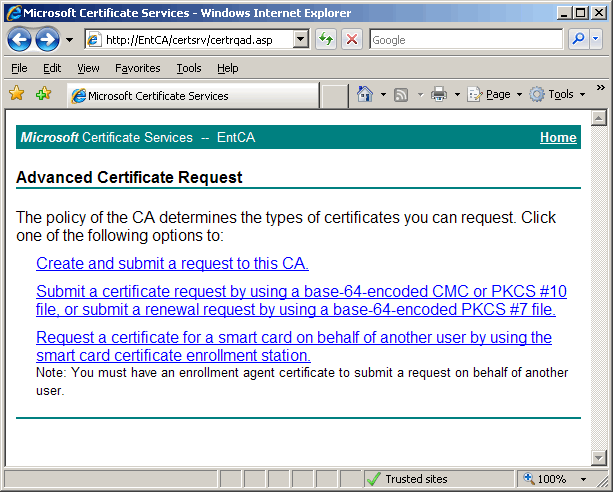Image resolution: width=613 pixels, height=492 pixels.
Task: Expand the Print dropdown arrow
Action: 457,94
